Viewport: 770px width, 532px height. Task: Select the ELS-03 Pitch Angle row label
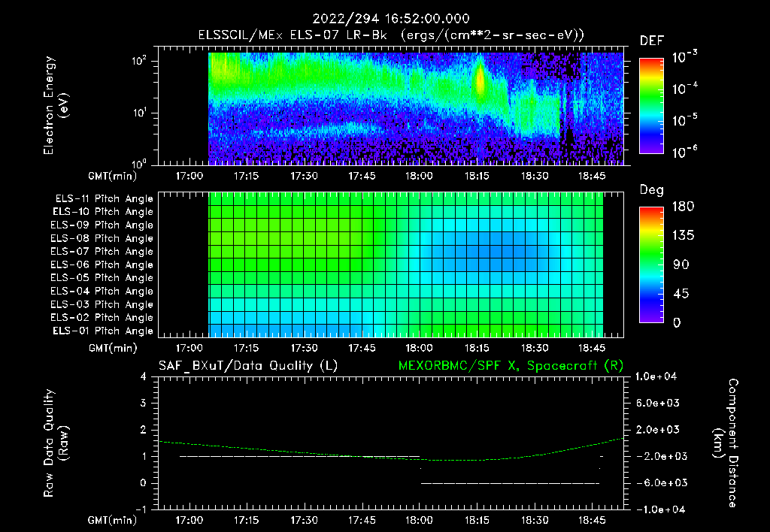pos(102,305)
